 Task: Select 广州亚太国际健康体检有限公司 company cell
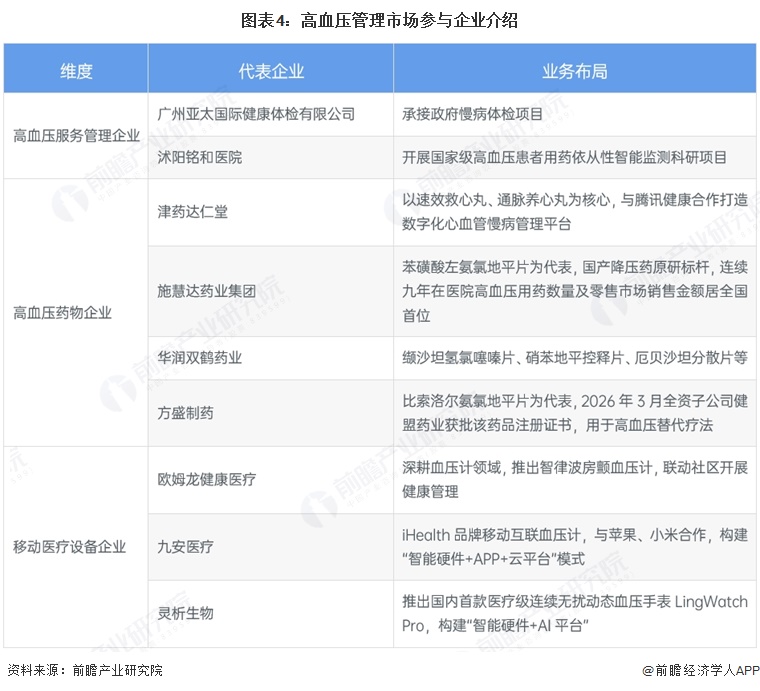(x=271, y=114)
